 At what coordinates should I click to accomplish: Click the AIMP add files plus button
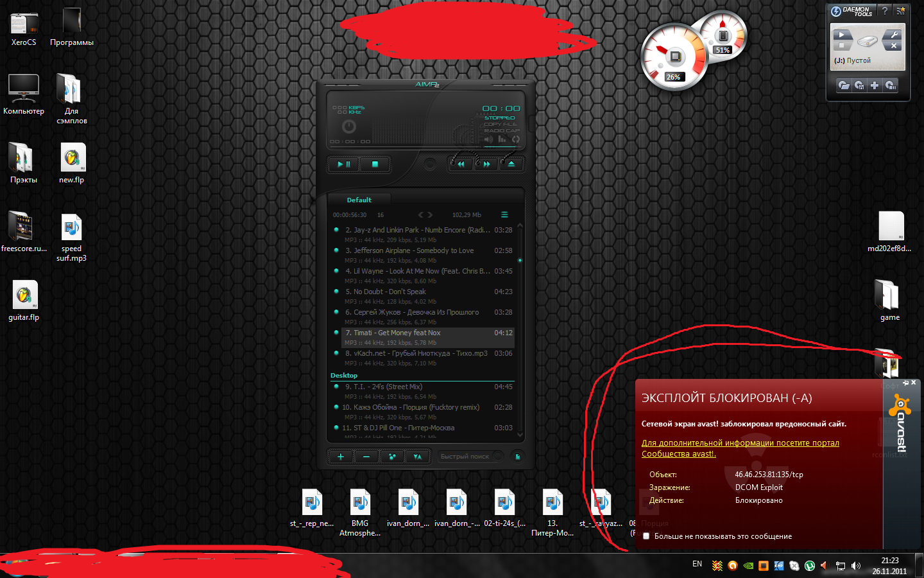click(x=341, y=457)
